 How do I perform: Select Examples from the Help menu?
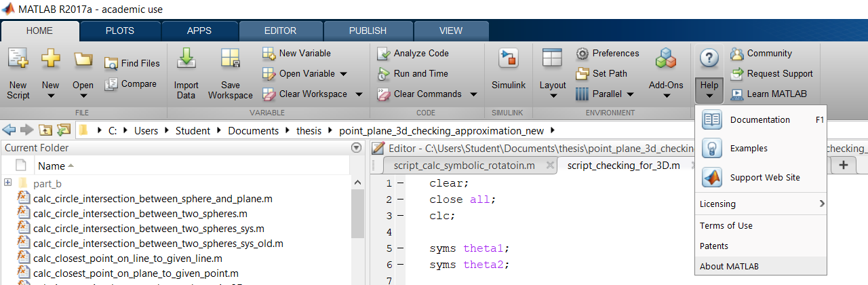[761, 148]
